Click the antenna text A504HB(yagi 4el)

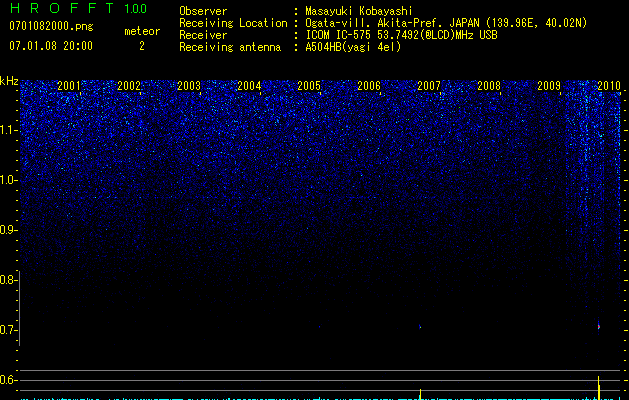[353, 47]
